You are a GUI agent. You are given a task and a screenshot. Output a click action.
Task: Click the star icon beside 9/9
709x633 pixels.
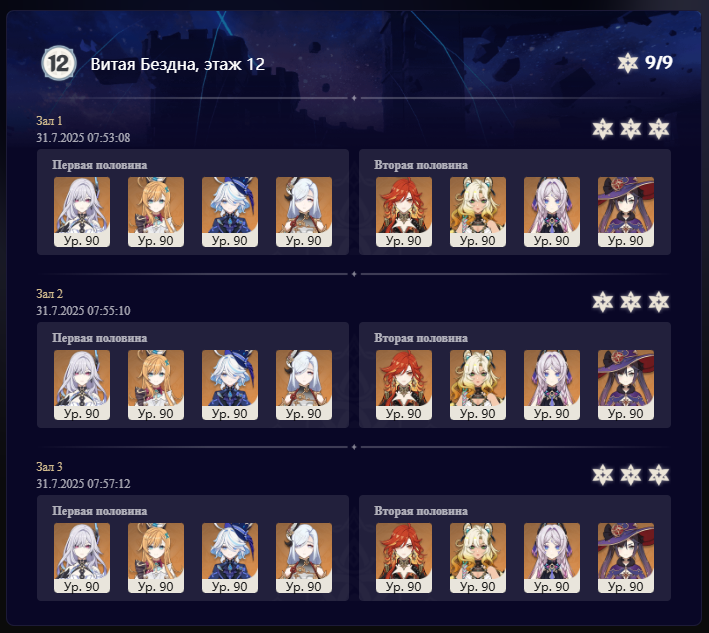[x=628, y=63]
